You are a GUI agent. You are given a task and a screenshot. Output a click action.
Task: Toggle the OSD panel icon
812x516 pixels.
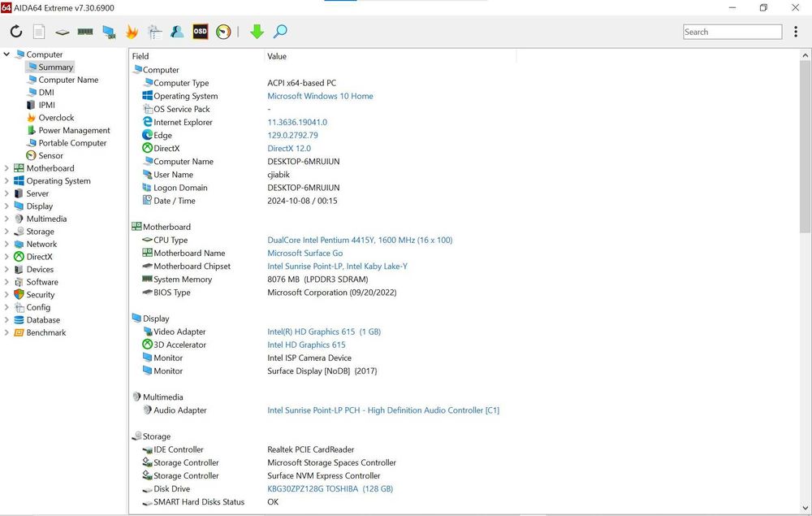(200, 32)
